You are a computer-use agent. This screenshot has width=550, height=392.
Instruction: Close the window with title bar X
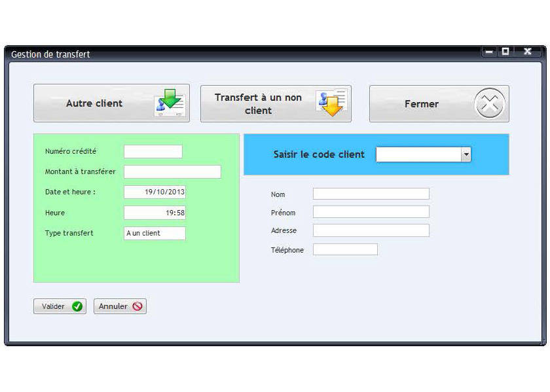[x=527, y=52]
